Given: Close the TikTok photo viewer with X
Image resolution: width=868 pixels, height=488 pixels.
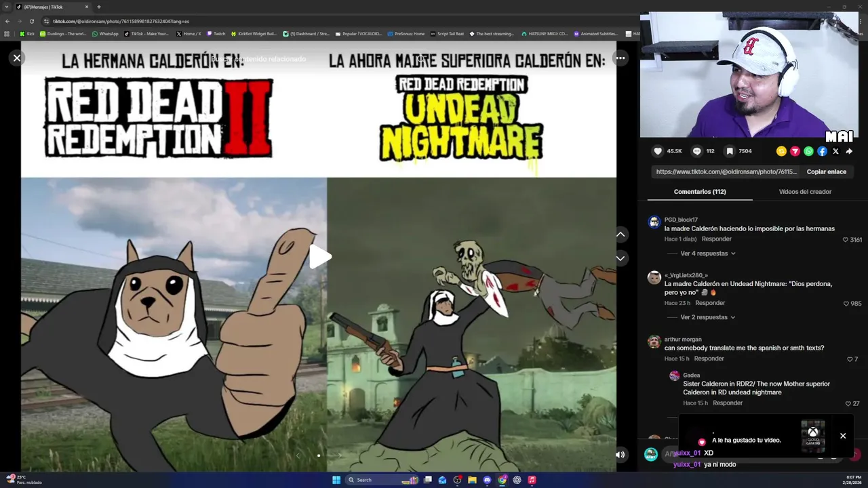Looking at the screenshot, I should [17, 58].
